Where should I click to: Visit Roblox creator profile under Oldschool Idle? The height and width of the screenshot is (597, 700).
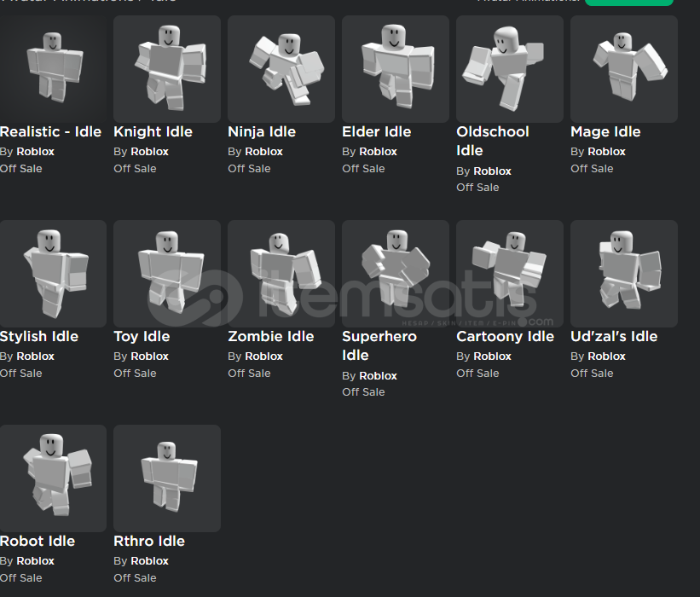[x=493, y=171]
